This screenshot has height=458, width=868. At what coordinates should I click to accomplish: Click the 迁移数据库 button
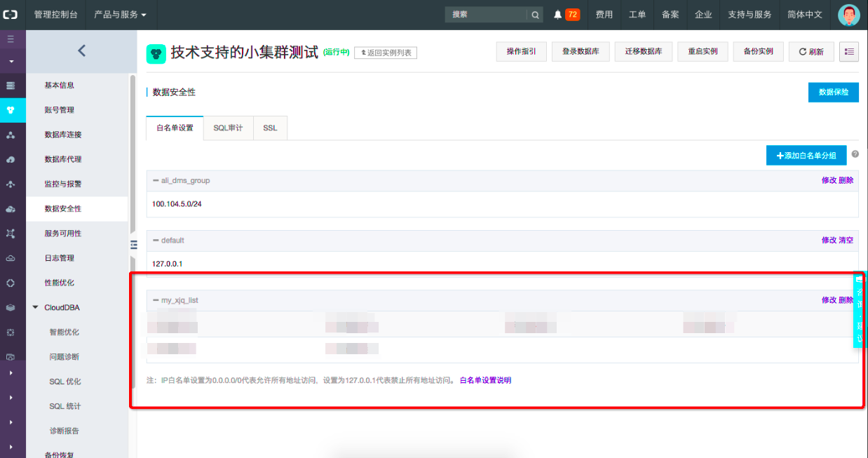(644, 52)
